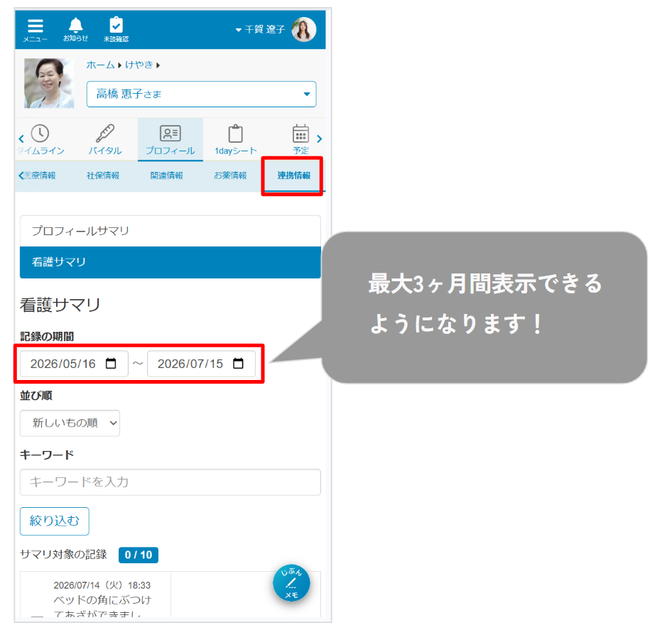
Task: Click the staff avatar photo in the header
Action: tap(304, 30)
